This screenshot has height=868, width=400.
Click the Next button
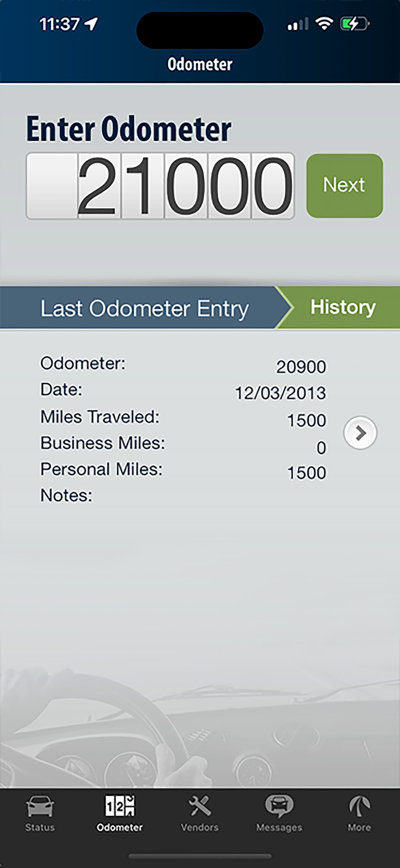(x=344, y=186)
